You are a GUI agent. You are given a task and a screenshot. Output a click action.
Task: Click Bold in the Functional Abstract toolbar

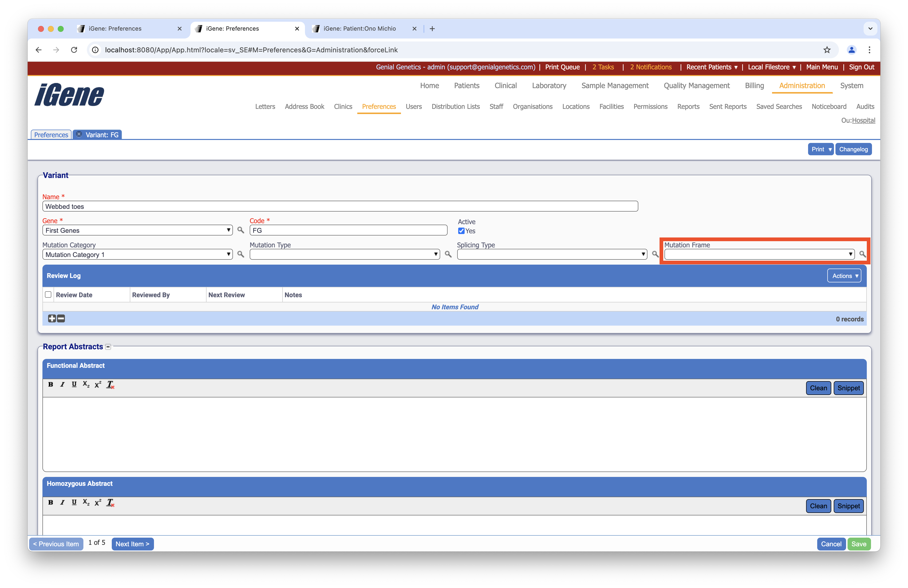50,384
